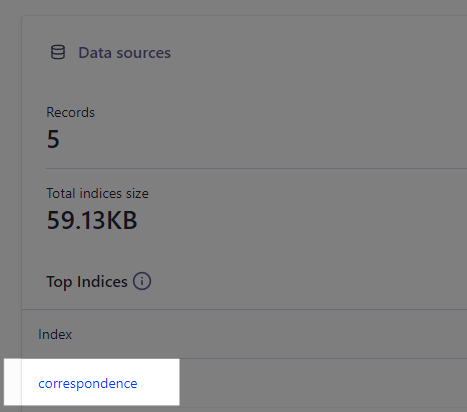Click the blank area right of 59.13KB
This screenshot has width=467, height=412.
pos(300,220)
